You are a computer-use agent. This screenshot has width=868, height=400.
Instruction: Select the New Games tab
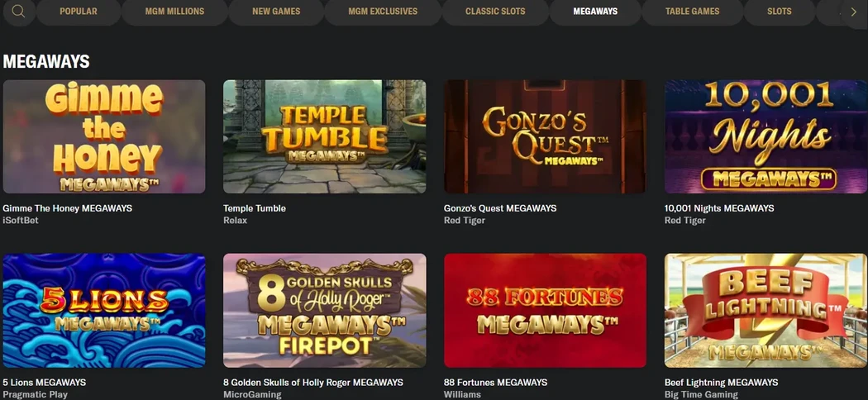[276, 11]
